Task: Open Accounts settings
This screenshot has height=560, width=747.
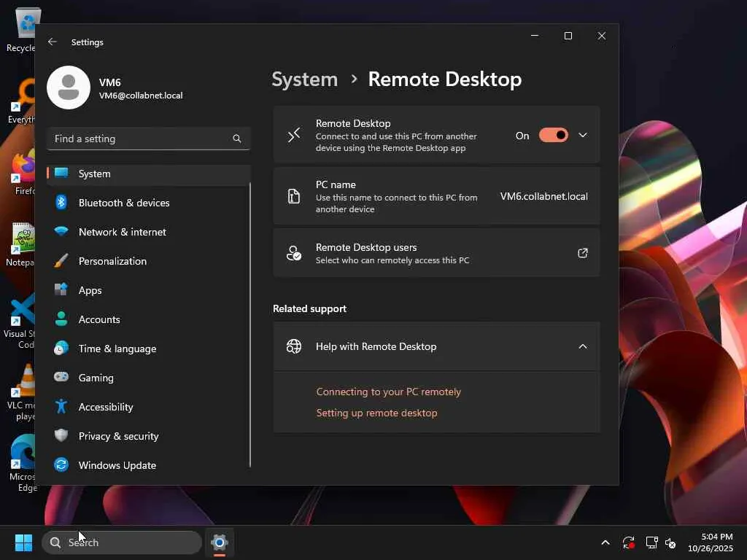Action: click(149, 319)
